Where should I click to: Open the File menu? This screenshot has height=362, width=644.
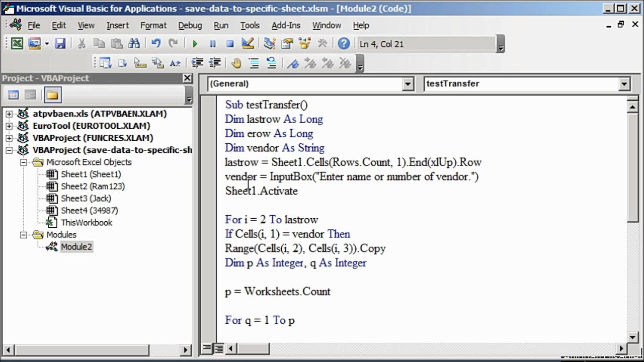(34, 25)
